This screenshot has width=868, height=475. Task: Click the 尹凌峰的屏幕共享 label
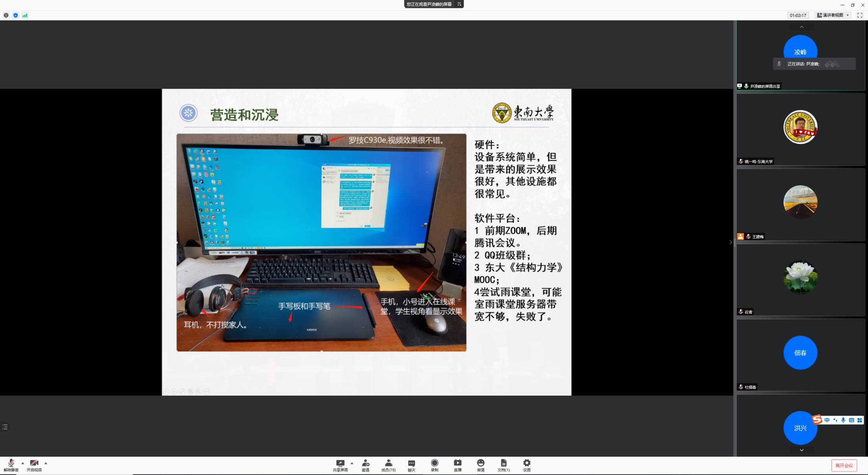tap(765, 86)
